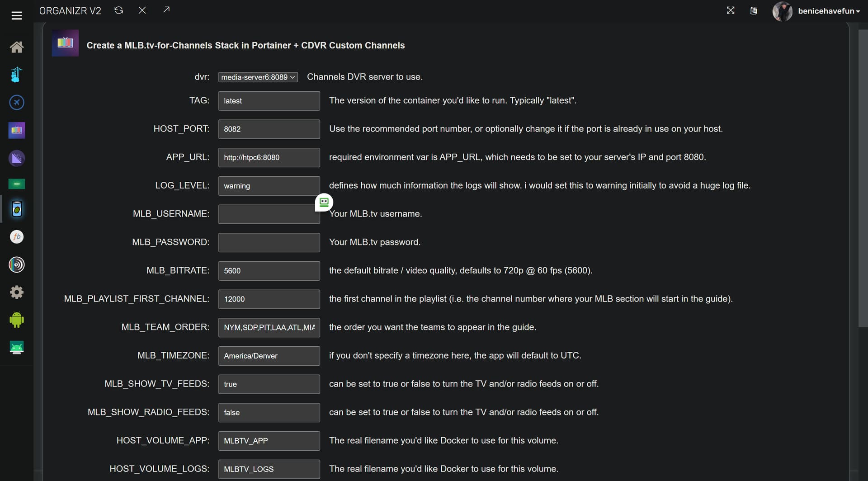Open the File Browser 'fb' sidebar icon
868x481 pixels.
[x=17, y=237]
